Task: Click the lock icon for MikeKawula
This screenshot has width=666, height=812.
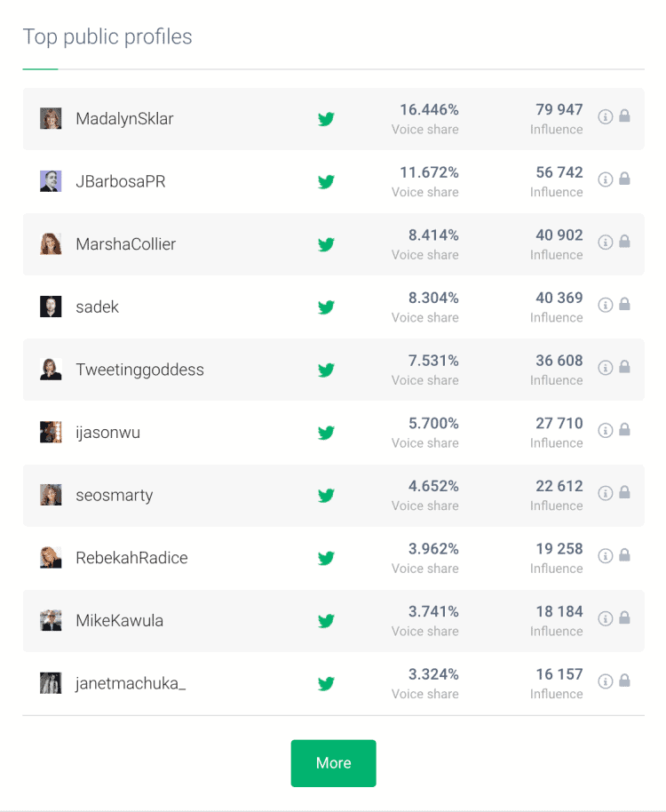Action: [624, 618]
